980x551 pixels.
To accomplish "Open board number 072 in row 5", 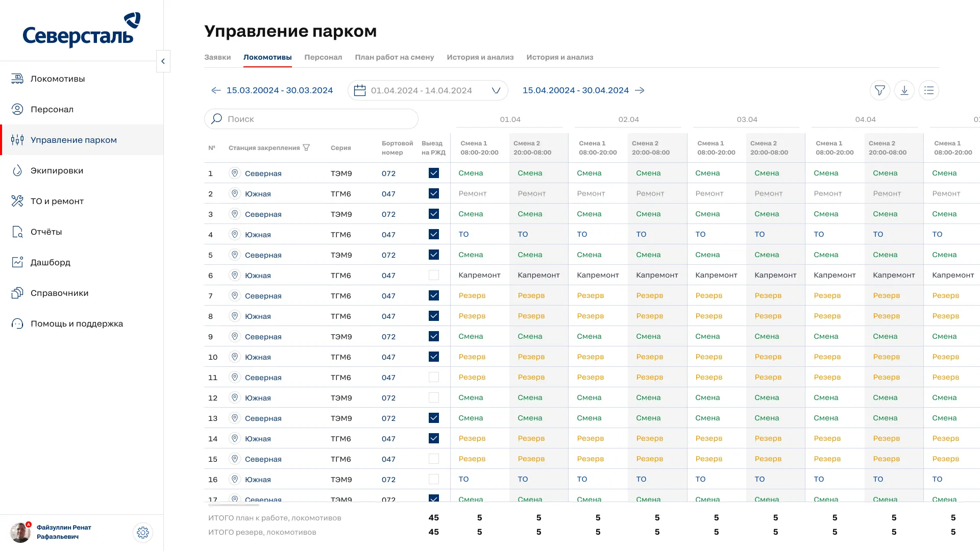I will coord(388,255).
